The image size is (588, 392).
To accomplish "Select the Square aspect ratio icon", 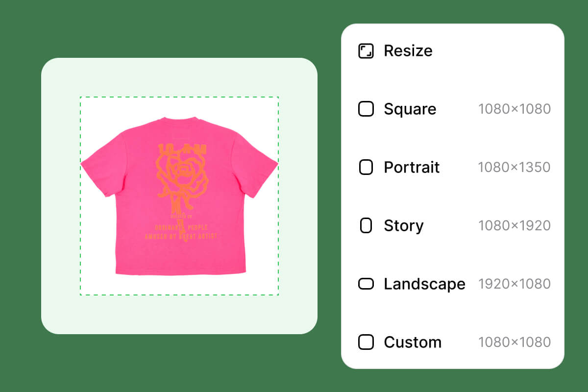I will 366,109.
